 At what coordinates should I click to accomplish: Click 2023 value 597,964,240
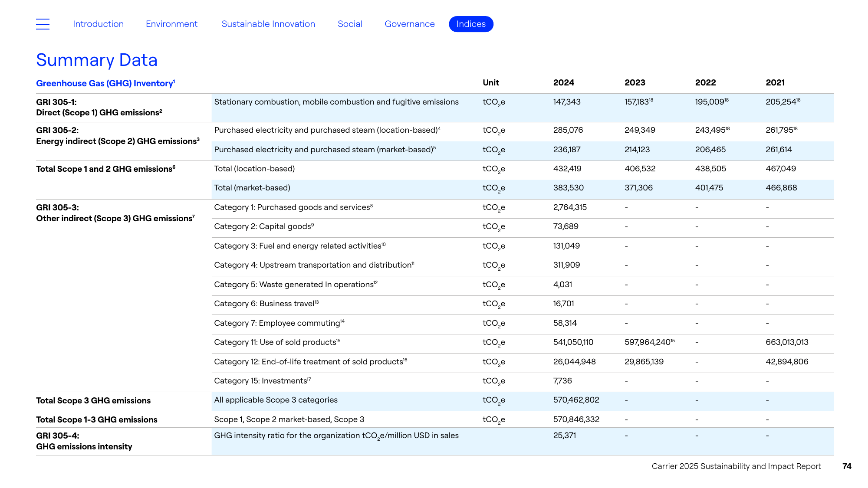pos(649,342)
